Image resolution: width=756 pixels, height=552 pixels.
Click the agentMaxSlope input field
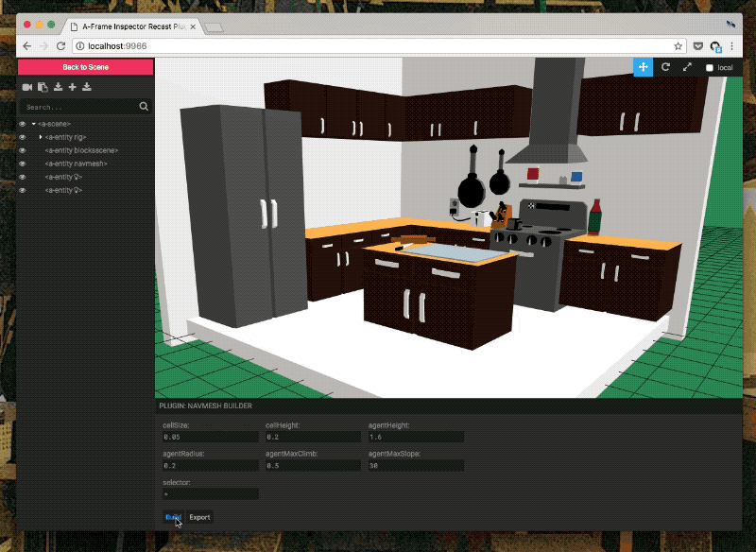pyautogui.click(x=414, y=465)
